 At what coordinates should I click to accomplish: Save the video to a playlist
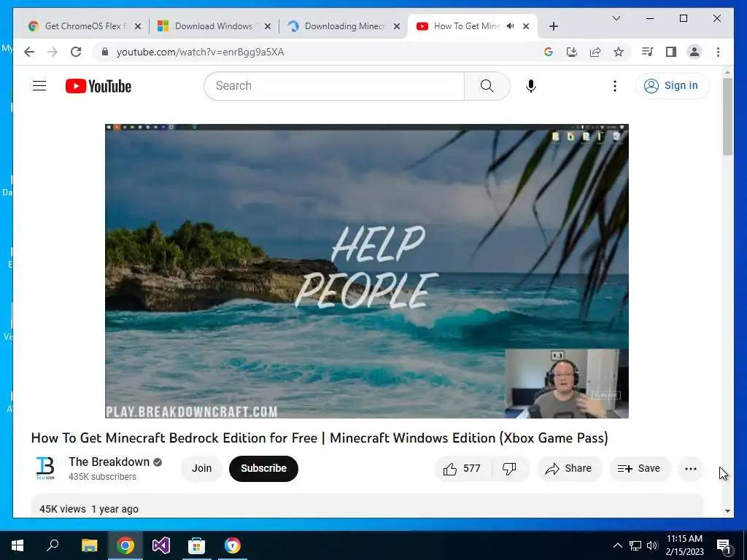(639, 469)
